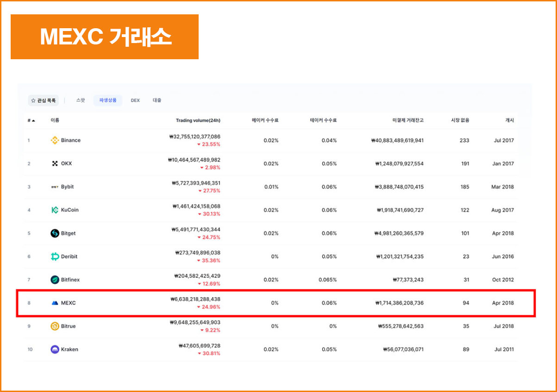Sort by 테이커 수수료 column
The width and height of the screenshot is (557, 392).
[323, 120]
